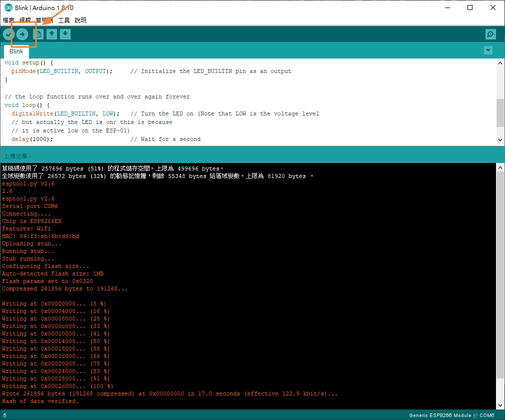Screen dimensions: 505x420
Task: Maximize the Arduino window
Action: point(470,7)
